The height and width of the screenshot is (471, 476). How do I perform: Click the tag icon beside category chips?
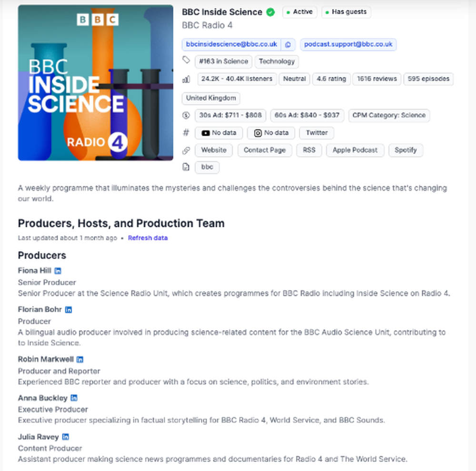pos(186,60)
